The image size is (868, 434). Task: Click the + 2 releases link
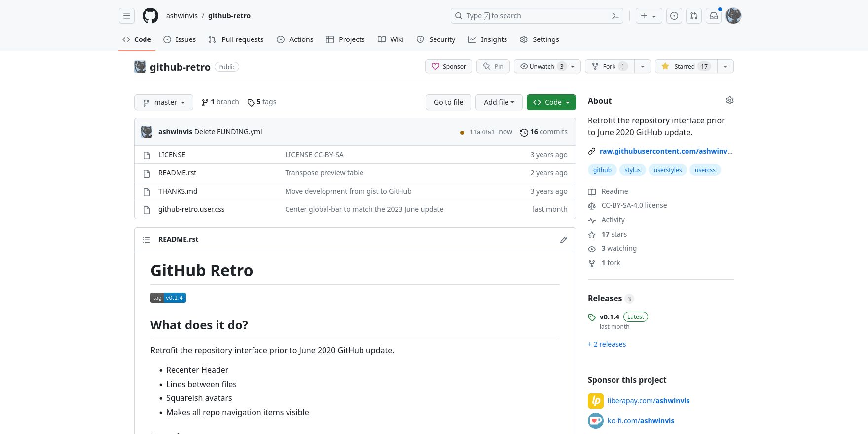[607, 344]
